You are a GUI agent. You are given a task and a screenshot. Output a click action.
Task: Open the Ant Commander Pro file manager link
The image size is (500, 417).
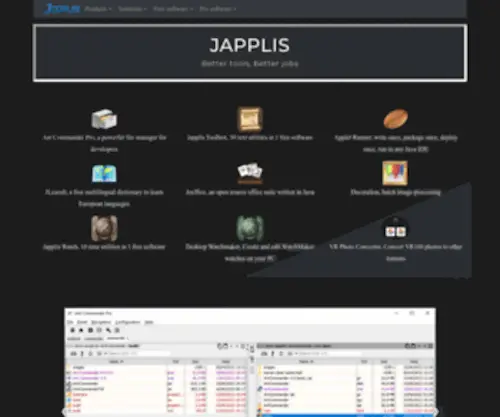tap(104, 143)
